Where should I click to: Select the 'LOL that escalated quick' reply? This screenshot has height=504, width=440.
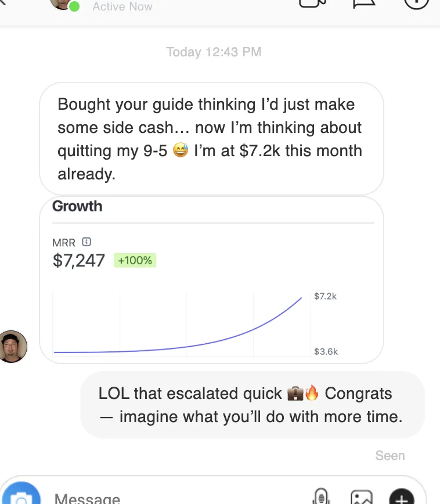(253, 405)
